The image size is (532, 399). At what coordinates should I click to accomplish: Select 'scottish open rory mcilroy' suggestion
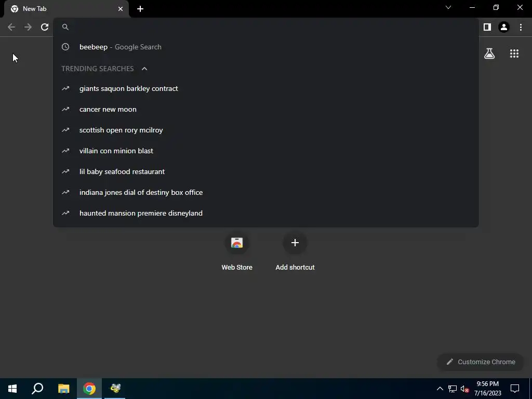(266, 130)
